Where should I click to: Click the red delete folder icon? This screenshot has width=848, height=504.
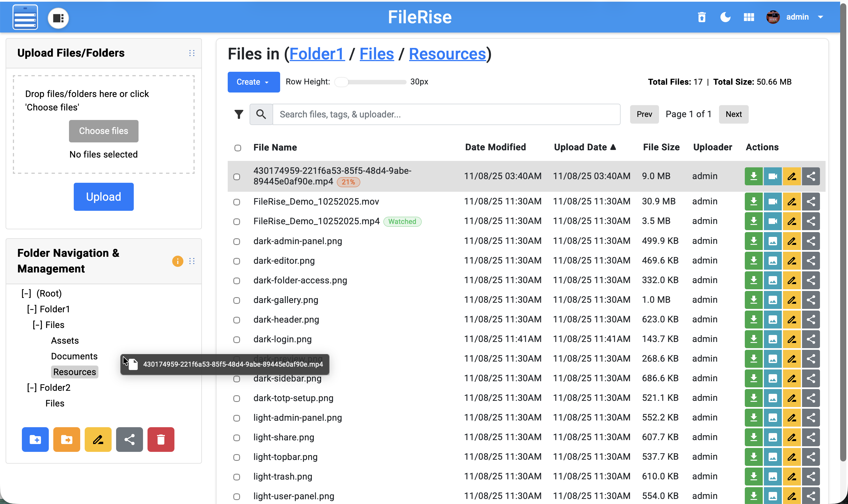161,440
